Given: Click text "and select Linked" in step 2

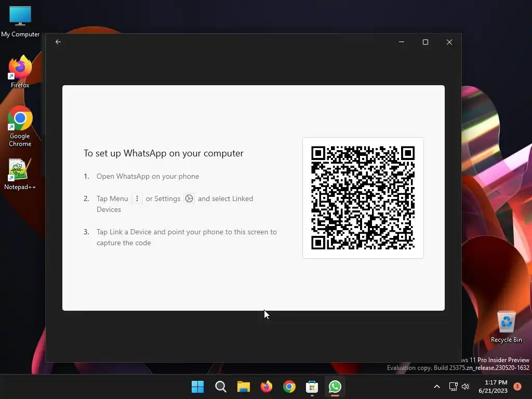Looking at the screenshot, I should [225, 198].
